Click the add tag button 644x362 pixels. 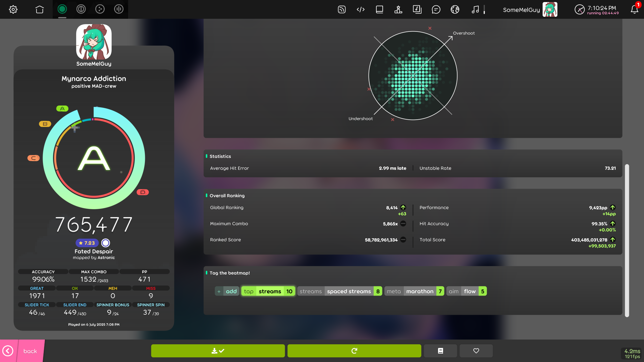227,291
